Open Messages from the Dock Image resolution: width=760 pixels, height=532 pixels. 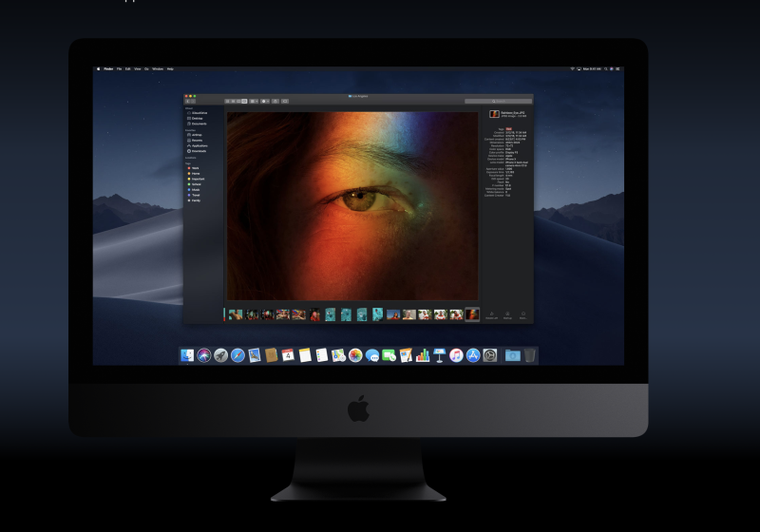(x=371, y=355)
